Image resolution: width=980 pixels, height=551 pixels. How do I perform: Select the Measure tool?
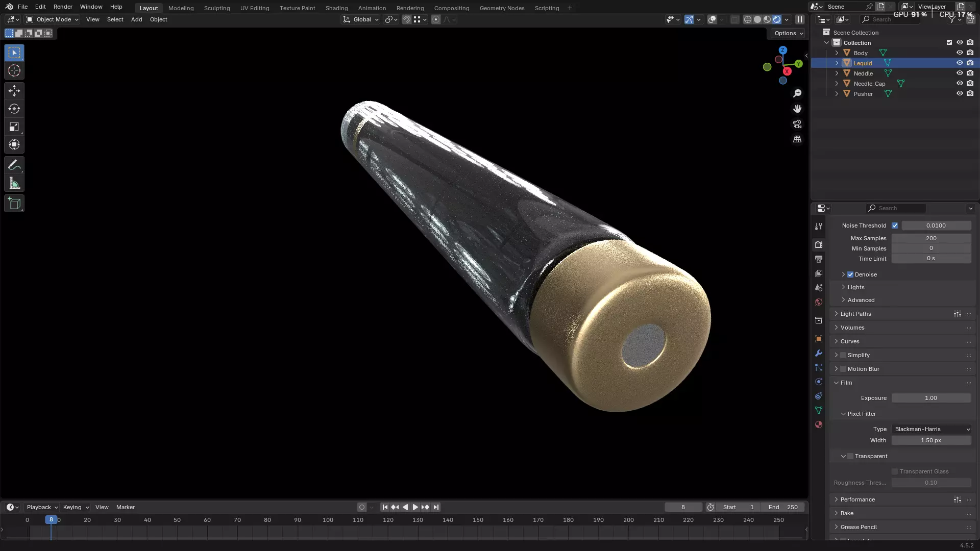tap(14, 183)
